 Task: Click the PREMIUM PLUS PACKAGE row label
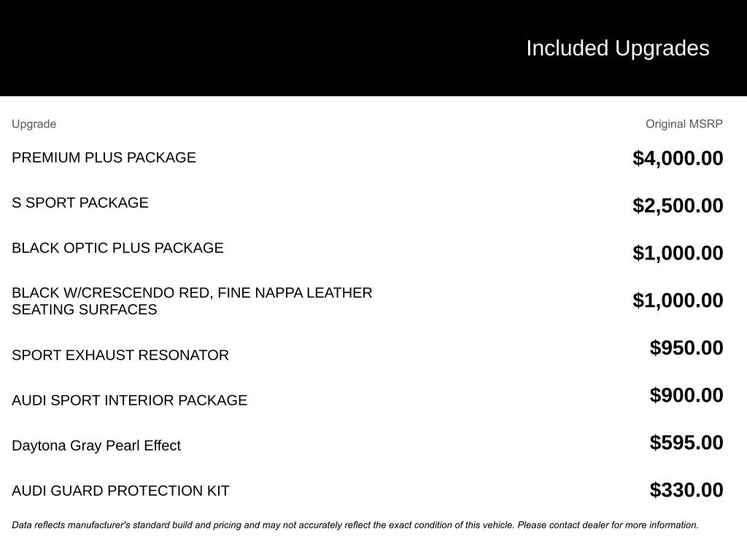tap(104, 157)
